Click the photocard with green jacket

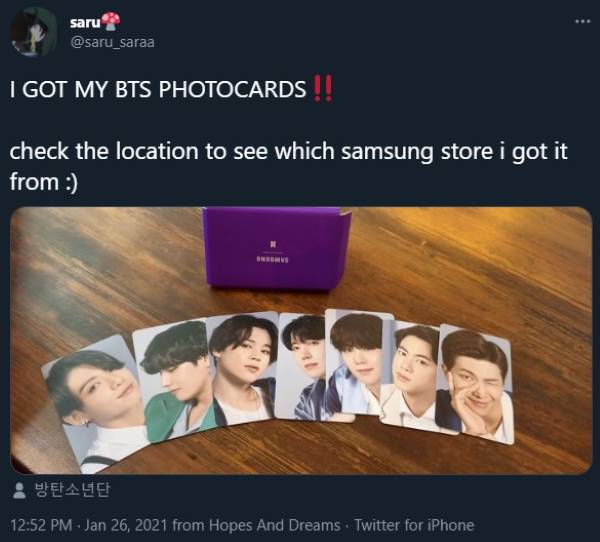point(174,382)
